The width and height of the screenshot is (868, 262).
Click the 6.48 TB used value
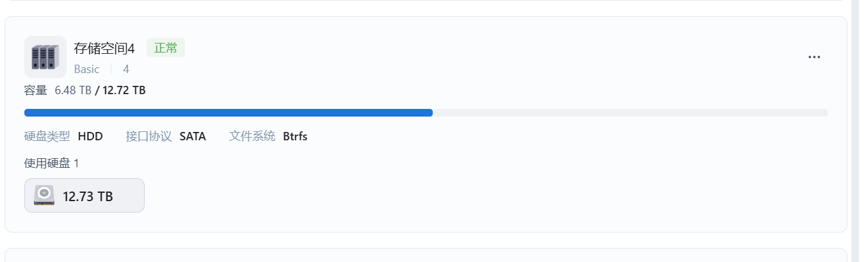click(x=73, y=90)
